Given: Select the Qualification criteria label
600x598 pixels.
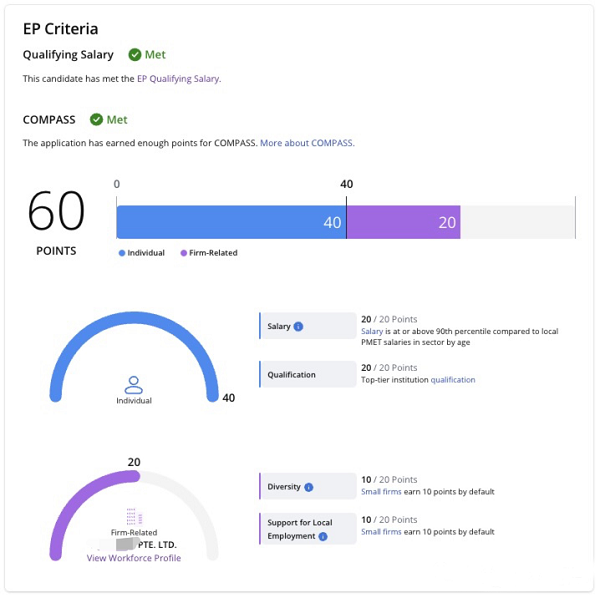Looking at the screenshot, I should coord(291,375).
